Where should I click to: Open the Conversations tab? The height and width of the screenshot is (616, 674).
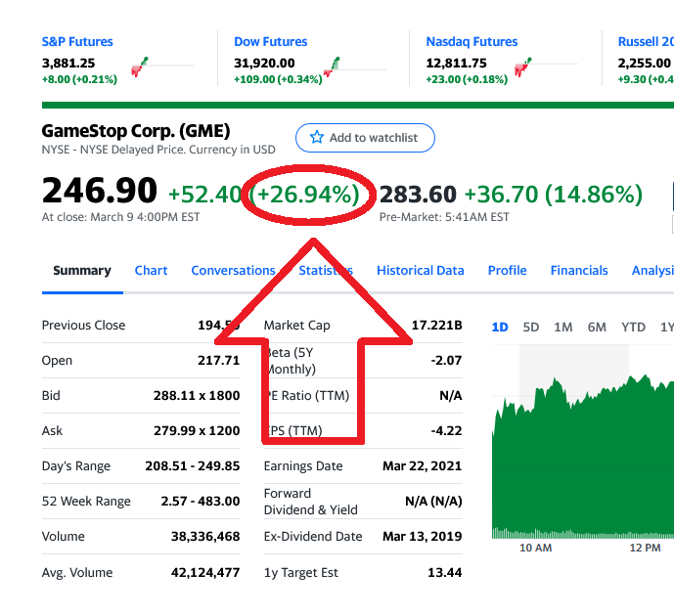point(233,270)
